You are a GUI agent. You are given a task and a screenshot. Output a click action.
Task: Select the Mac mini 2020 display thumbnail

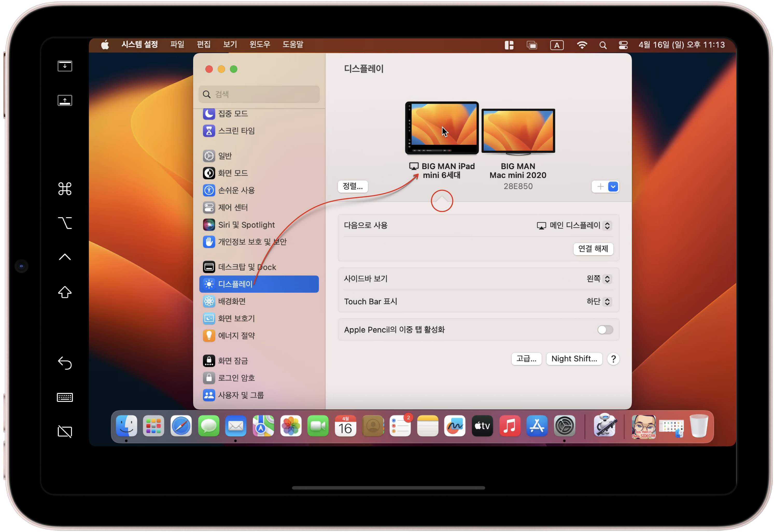518,131
